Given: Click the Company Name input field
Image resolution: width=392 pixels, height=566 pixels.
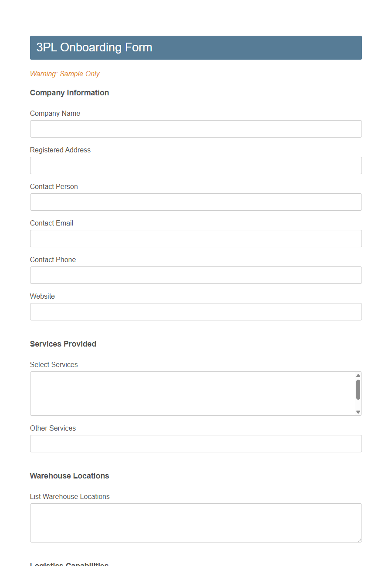Looking at the screenshot, I should 196,129.
